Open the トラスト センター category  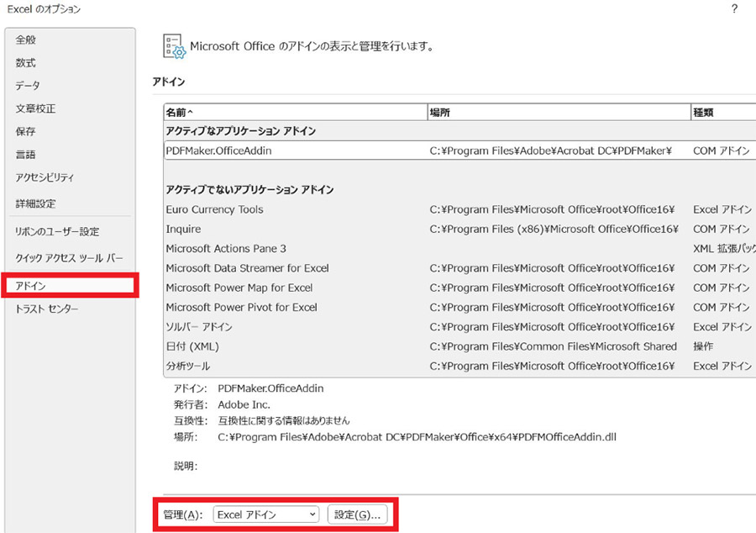(47, 309)
